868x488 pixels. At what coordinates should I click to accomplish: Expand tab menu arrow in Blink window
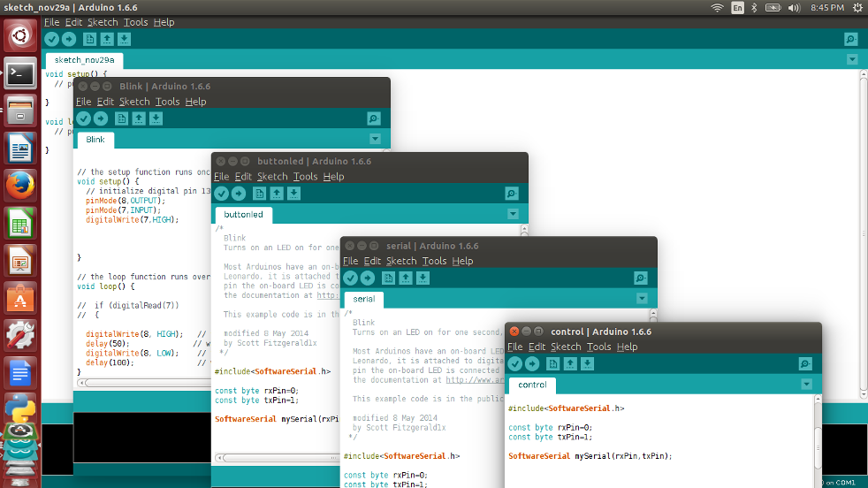click(x=375, y=139)
